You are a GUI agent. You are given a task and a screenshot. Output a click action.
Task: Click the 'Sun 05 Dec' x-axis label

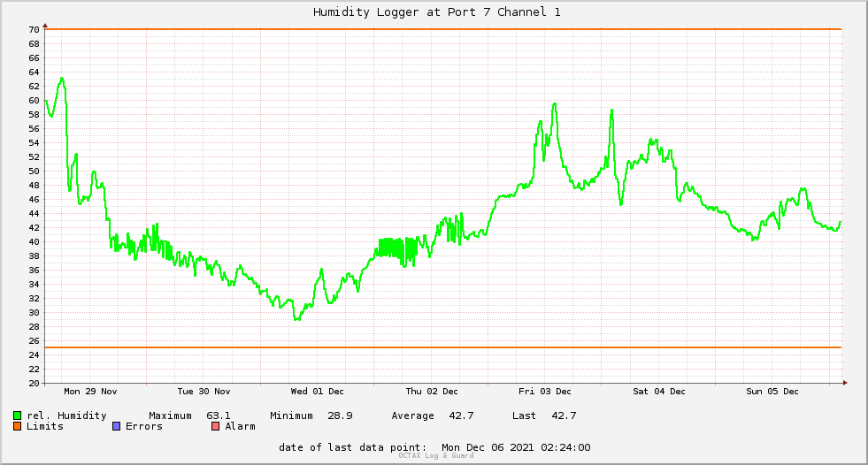772,392
